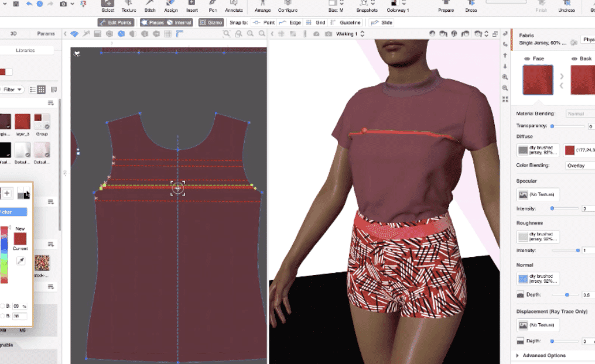Enable snap to Grid
This screenshot has width=595, height=364.
316,22
